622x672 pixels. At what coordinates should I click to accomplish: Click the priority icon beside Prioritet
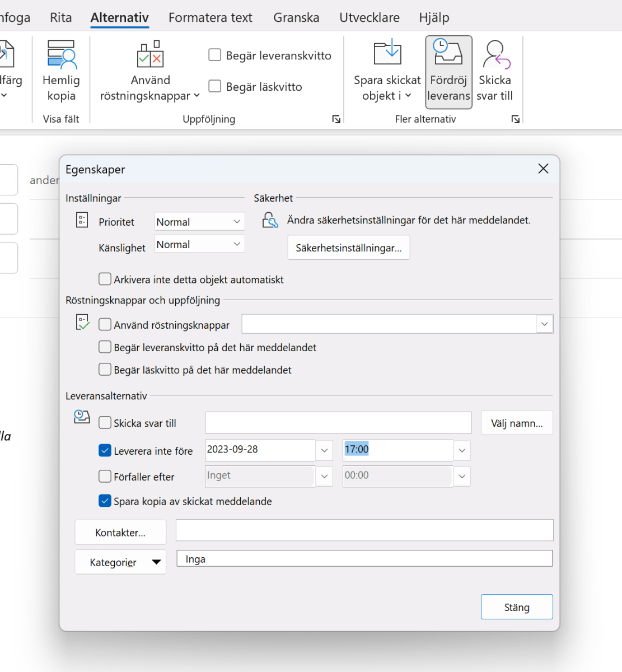click(x=81, y=220)
